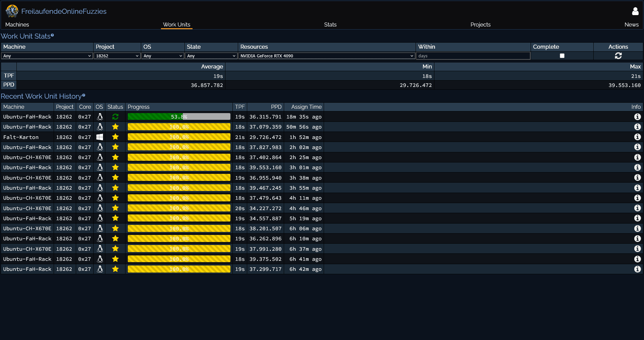Go to the Machines tab

(x=17, y=25)
